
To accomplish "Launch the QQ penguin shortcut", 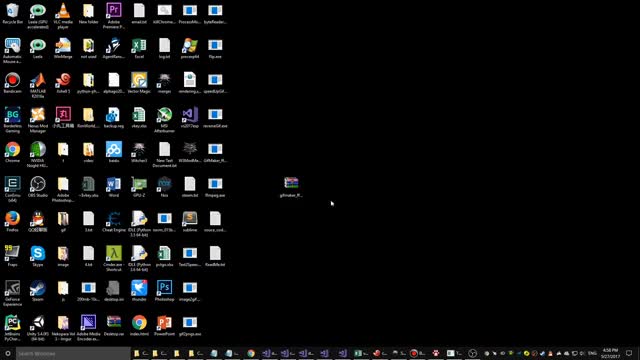I will [38, 222].
